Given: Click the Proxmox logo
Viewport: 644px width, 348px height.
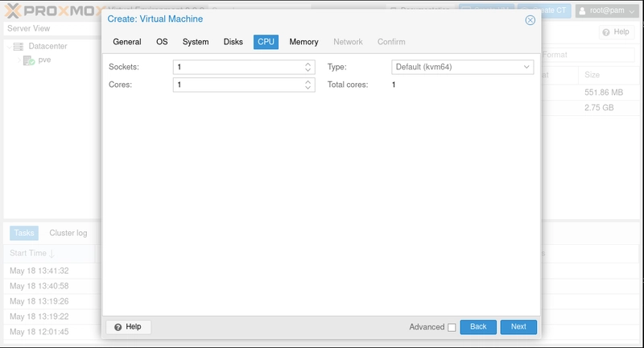Looking at the screenshot, I should click(52, 10).
